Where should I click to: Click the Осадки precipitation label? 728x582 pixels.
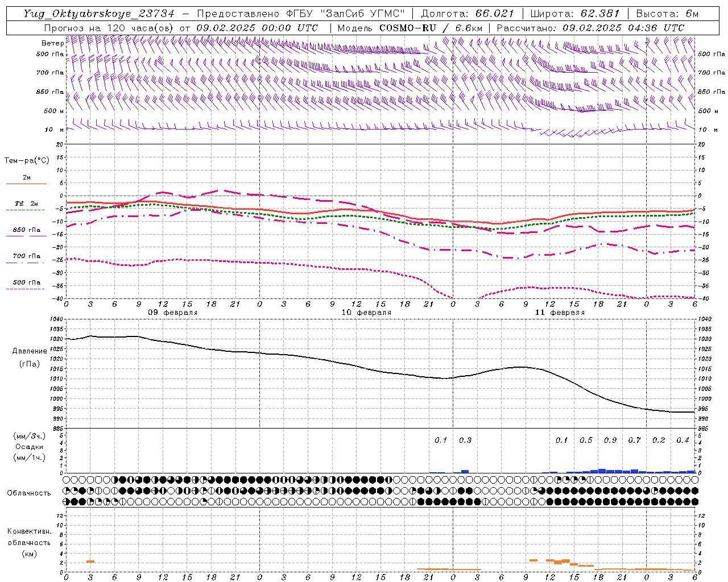pos(30,447)
